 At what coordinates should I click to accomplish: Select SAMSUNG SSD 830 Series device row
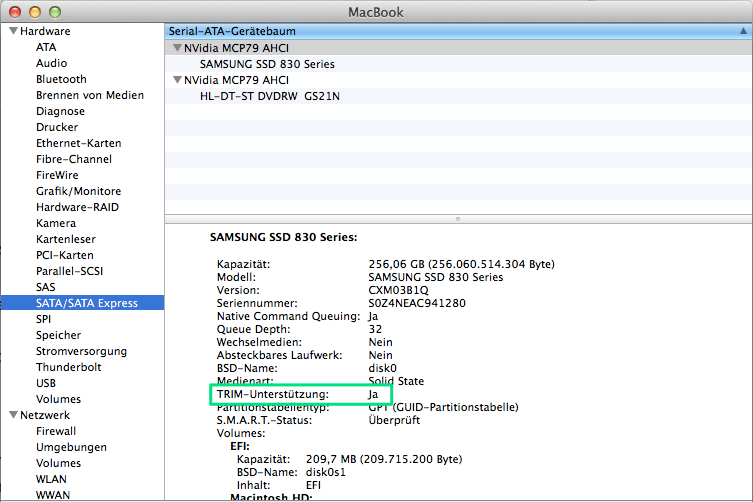458,64
